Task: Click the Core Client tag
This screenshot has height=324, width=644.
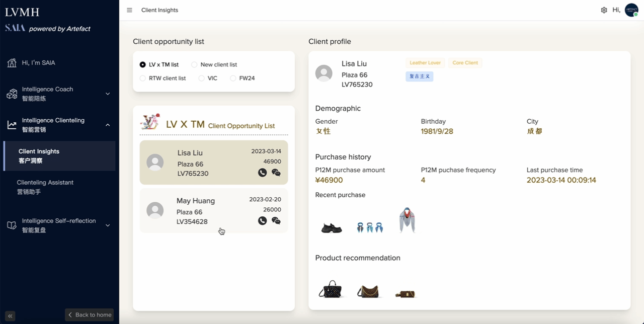Action: point(465,63)
